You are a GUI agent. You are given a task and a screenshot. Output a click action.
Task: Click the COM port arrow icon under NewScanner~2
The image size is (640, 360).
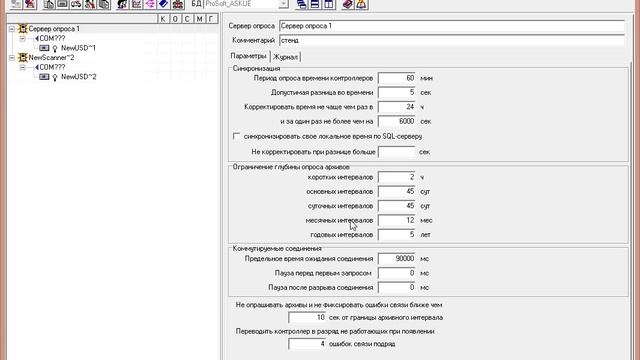coord(37,67)
